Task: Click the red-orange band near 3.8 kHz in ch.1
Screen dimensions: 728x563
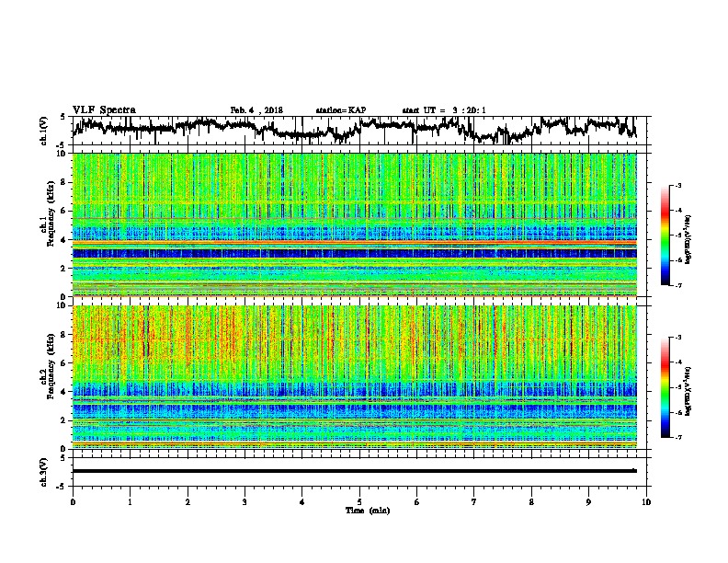Action: 354,243
